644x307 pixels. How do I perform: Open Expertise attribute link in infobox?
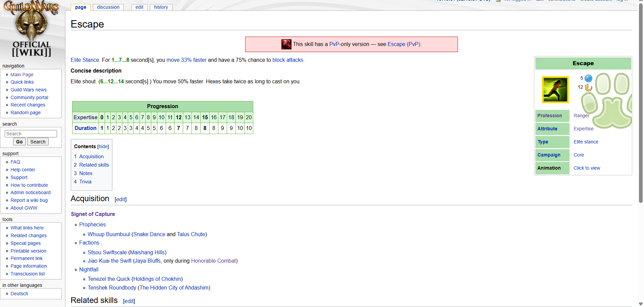(583, 129)
